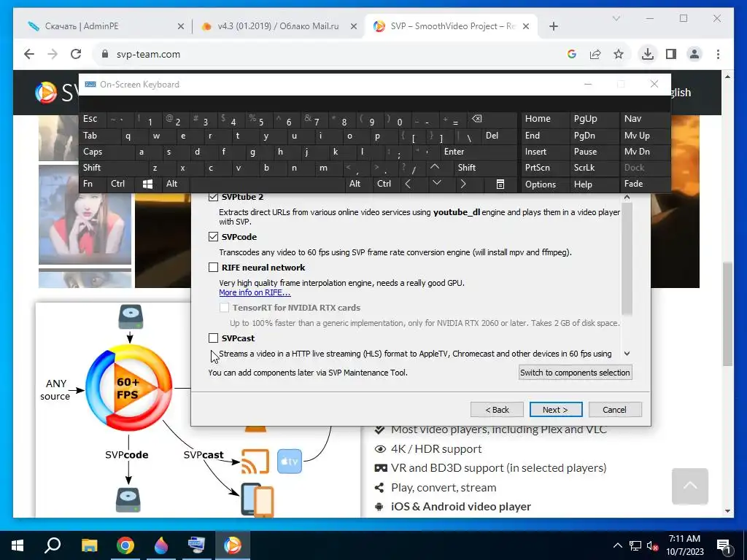Click the Google icon in address bar

click(572, 54)
